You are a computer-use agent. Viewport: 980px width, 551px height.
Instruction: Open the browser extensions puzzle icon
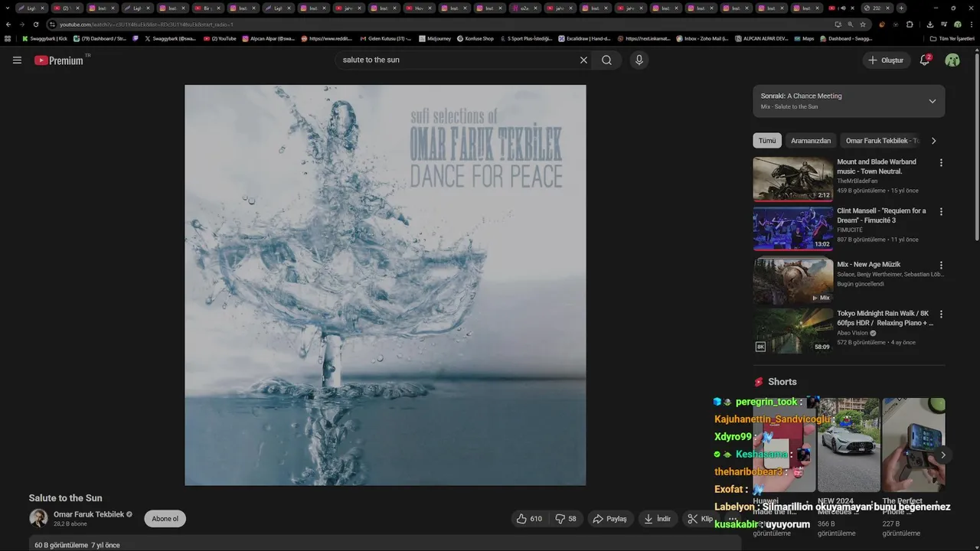pyautogui.click(x=910, y=24)
